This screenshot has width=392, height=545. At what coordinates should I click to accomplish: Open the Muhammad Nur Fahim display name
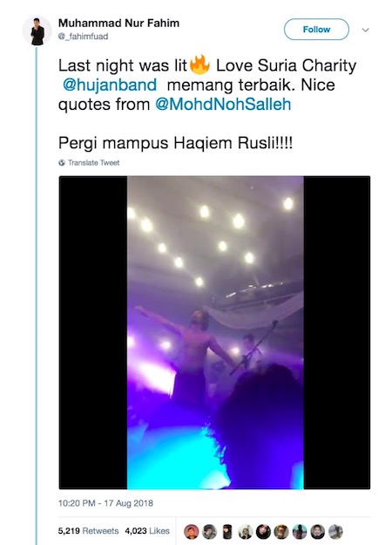pos(118,24)
